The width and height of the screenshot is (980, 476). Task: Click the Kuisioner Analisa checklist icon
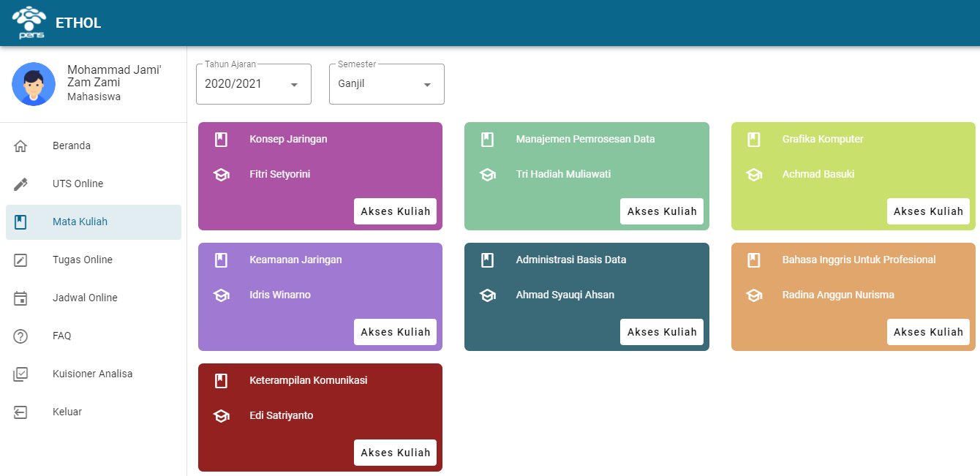[x=20, y=374]
